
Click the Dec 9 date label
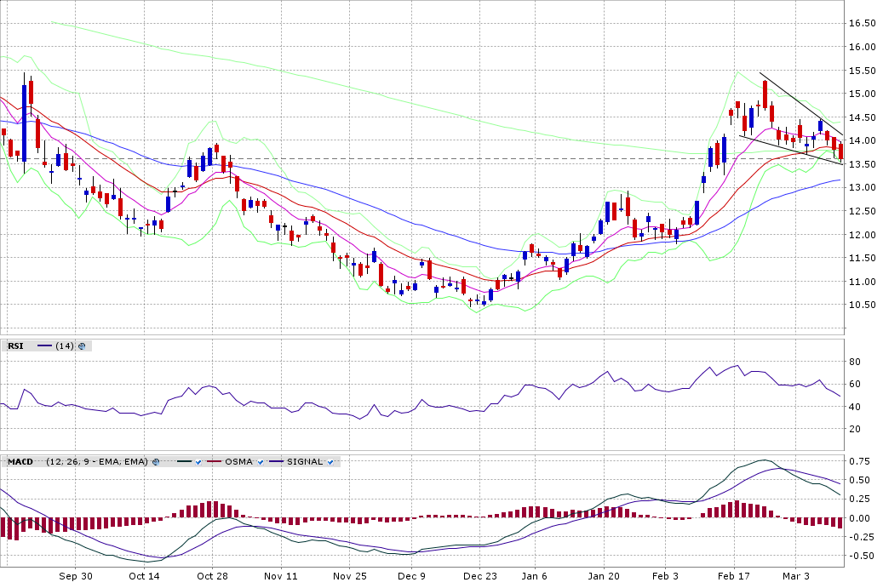coord(411,576)
